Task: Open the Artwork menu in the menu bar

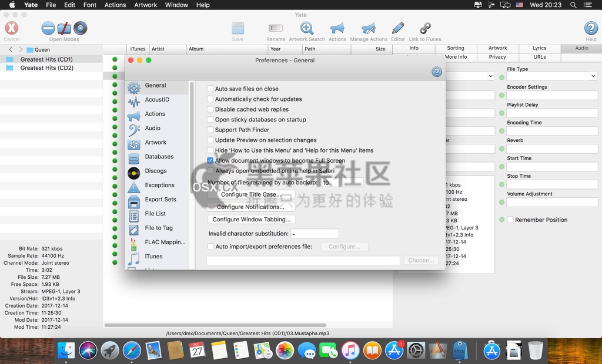Action: [146, 5]
